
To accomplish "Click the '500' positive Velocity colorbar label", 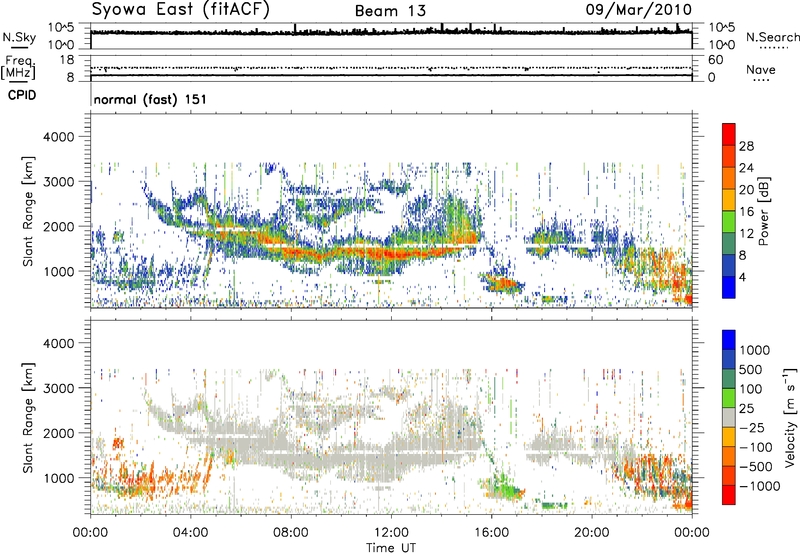I will 751,369.
